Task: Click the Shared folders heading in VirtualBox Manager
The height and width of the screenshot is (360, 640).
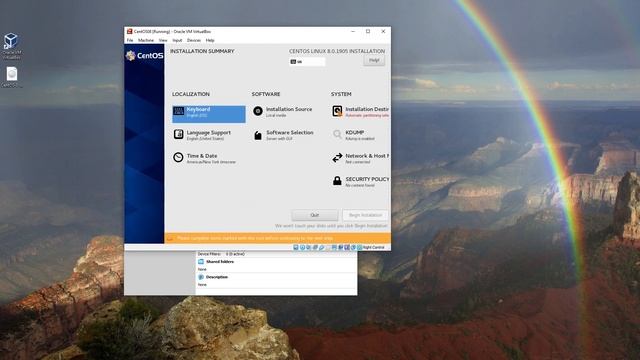Action: 220,262
